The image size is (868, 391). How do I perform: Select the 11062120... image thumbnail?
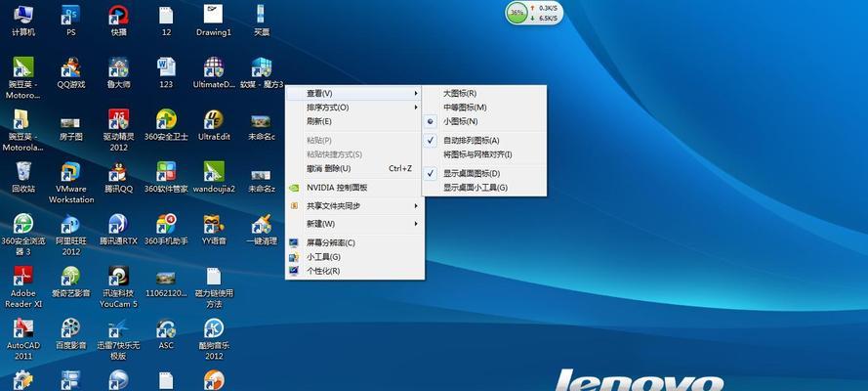[166, 278]
